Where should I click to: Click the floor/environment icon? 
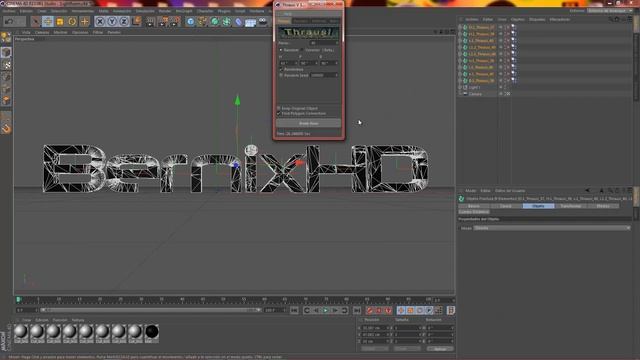[x=251, y=22]
